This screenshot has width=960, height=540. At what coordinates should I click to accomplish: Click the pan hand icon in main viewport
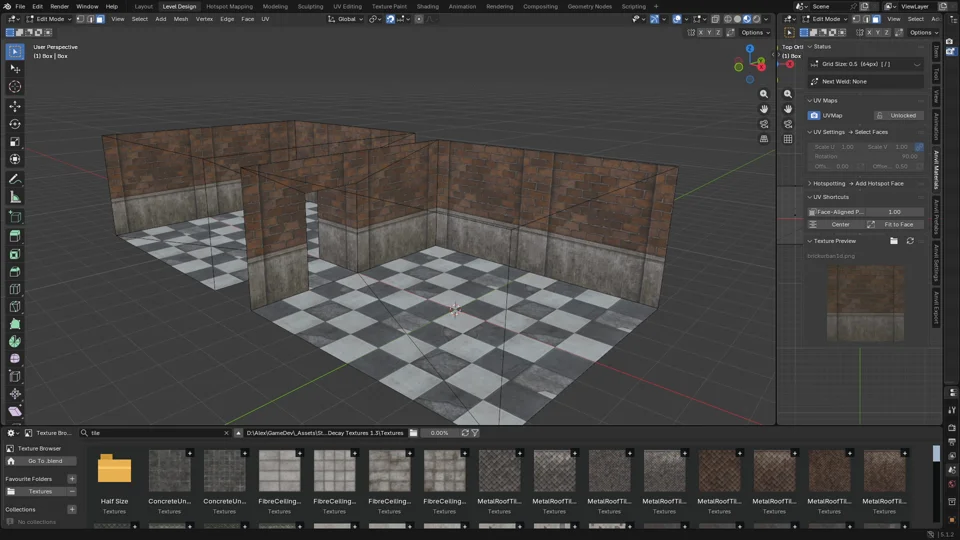tap(763, 109)
